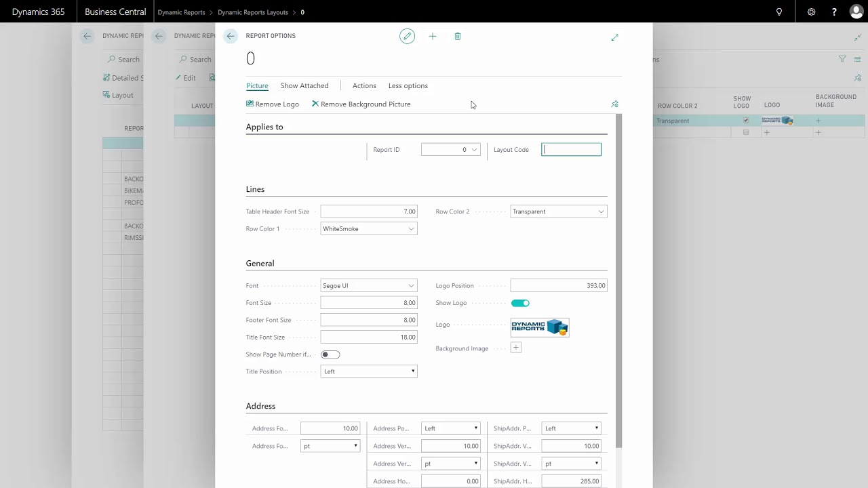This screenshot has height=488, width=868.
Task: Open the ShipAddr. Vertical unit pt dropdown
Action: tap(572, 464)
